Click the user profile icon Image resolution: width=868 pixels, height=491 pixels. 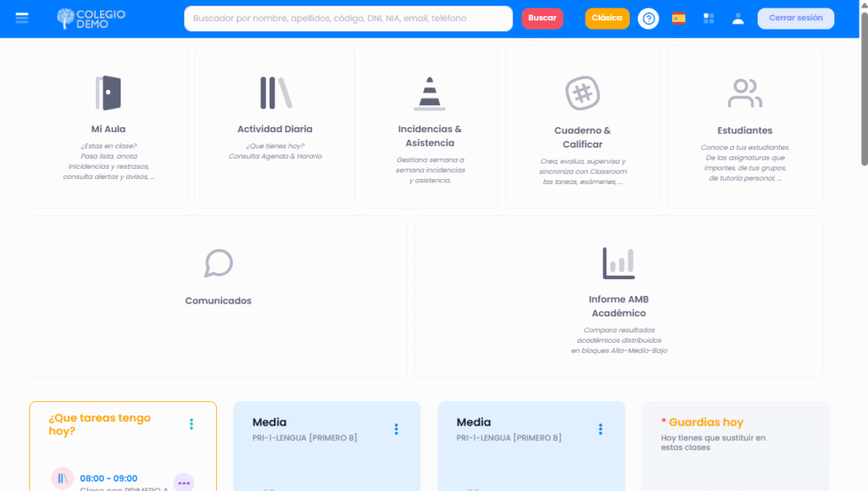click(x=737, y=18)
